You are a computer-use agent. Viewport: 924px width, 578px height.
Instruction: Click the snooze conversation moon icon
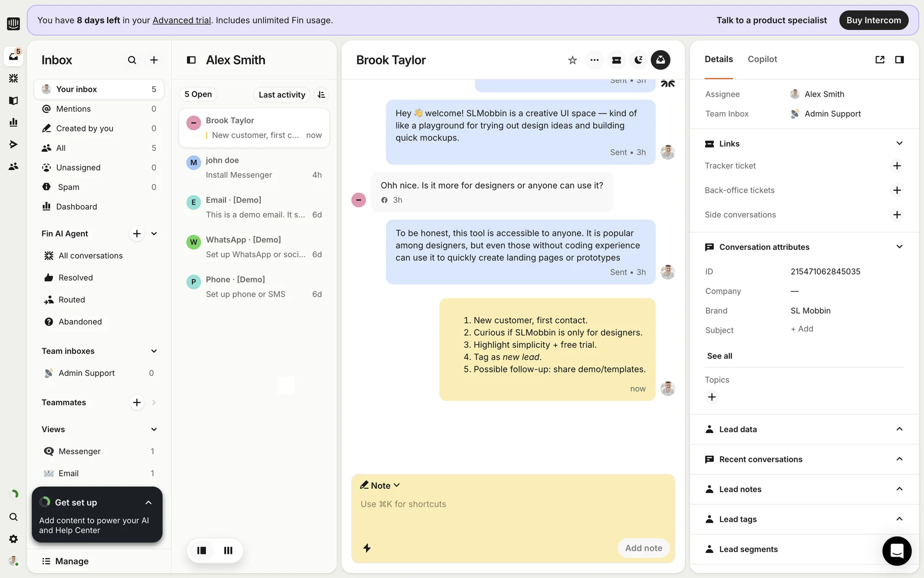click(638, 60)
